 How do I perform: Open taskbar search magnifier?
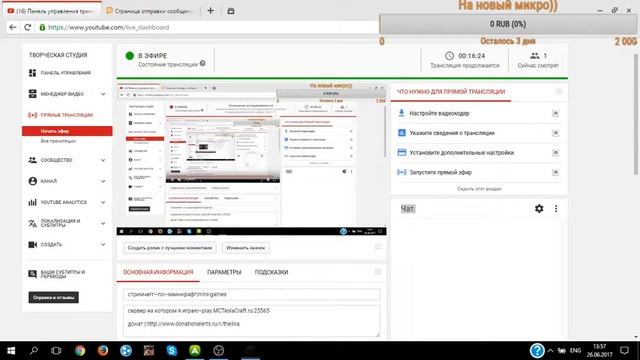[x=34, y=351]
